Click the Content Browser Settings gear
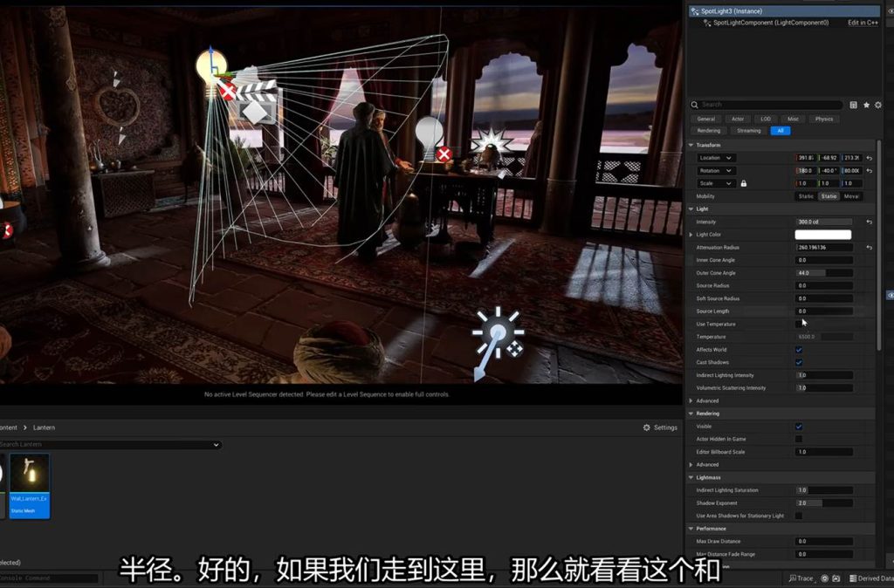Image resolution: width=894 pixels, height=588 pixels. pos(659,427)
